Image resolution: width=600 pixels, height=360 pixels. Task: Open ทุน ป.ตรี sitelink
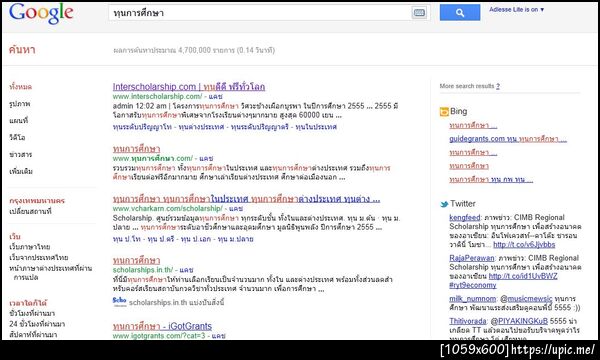pyautogui.click(x=161, y=239)
